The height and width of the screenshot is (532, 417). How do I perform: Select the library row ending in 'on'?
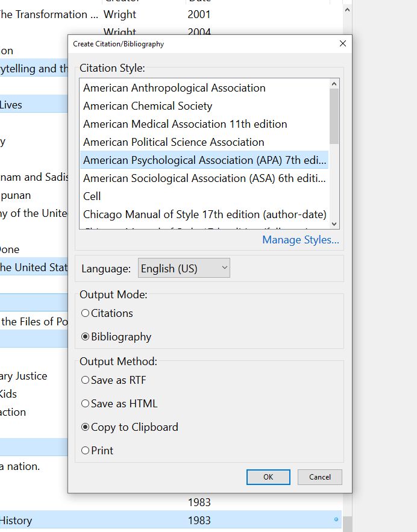(x=34, y=51)
